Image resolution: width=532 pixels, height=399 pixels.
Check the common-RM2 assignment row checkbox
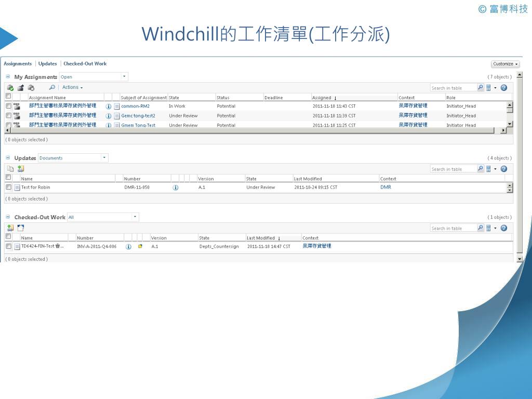tap(8, 106)
